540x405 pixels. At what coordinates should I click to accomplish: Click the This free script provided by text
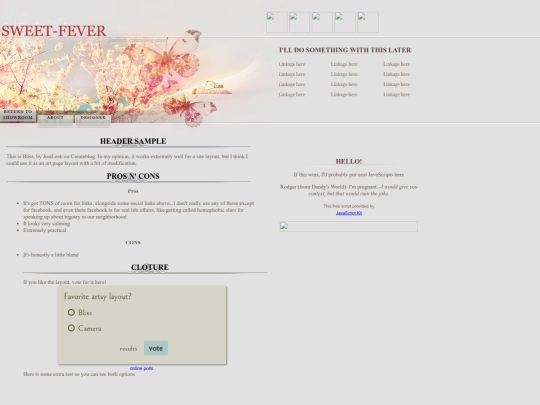tap(349, 206)
